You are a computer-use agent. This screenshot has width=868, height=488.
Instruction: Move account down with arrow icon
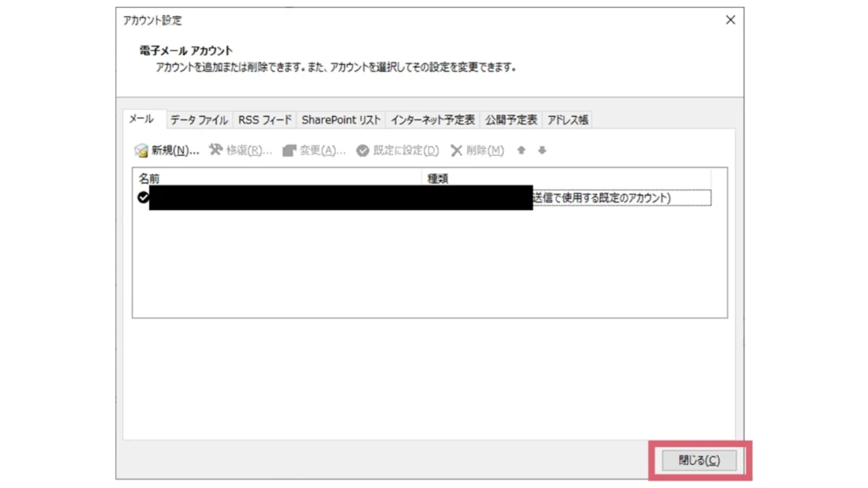[x=542, y=150]
